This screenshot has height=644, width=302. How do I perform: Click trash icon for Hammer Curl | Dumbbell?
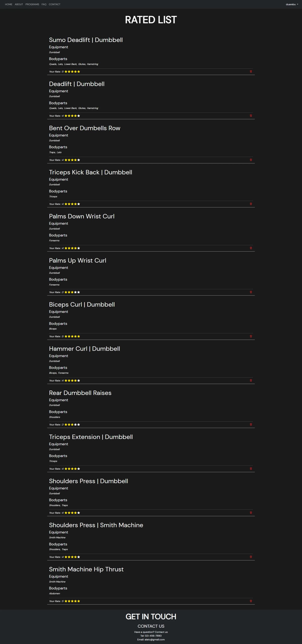[x=251, y=380]
